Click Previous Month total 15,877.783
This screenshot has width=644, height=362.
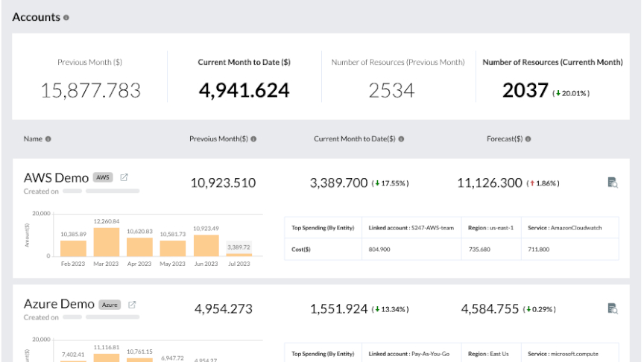click(x=90, y=90)
